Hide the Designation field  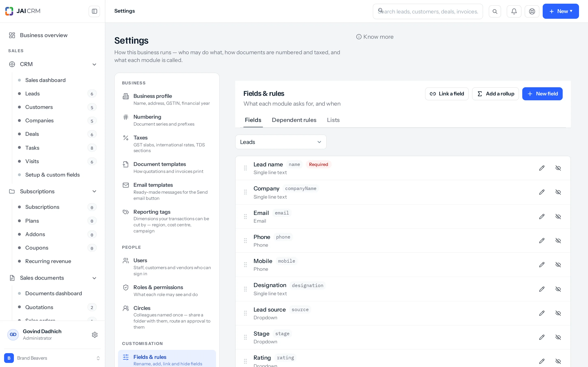click(x=558, y=289)
